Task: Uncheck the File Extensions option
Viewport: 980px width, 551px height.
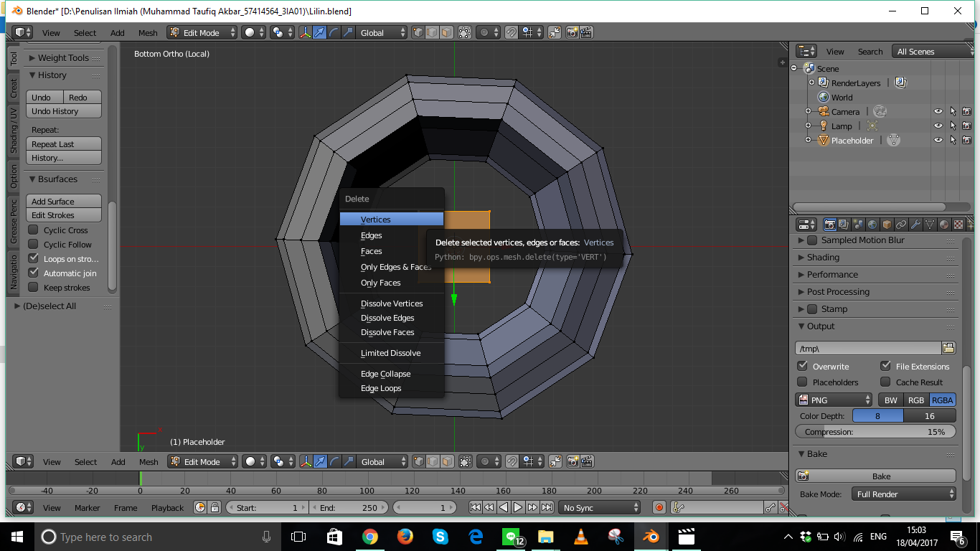Action: (885, 366)
